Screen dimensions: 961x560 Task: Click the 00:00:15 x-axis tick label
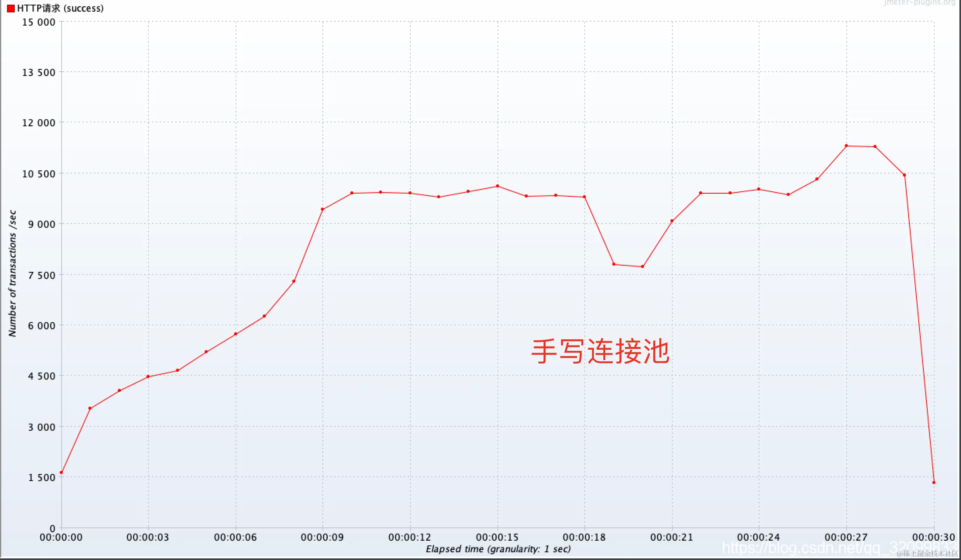(497, 538)
